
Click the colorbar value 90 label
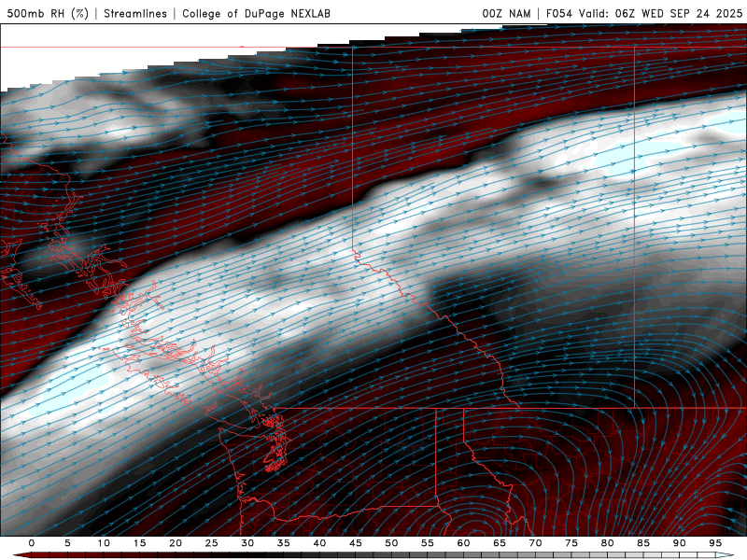point(679,543)
